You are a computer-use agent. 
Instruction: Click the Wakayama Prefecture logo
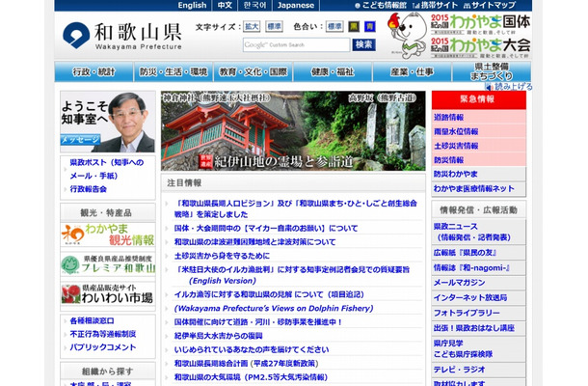[x=122, y=36]
